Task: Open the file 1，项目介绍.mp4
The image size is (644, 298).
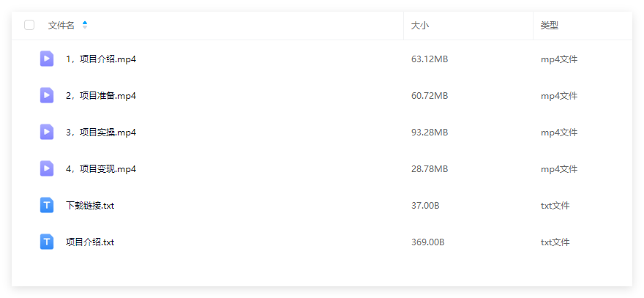Action: [x=101, y=59]
